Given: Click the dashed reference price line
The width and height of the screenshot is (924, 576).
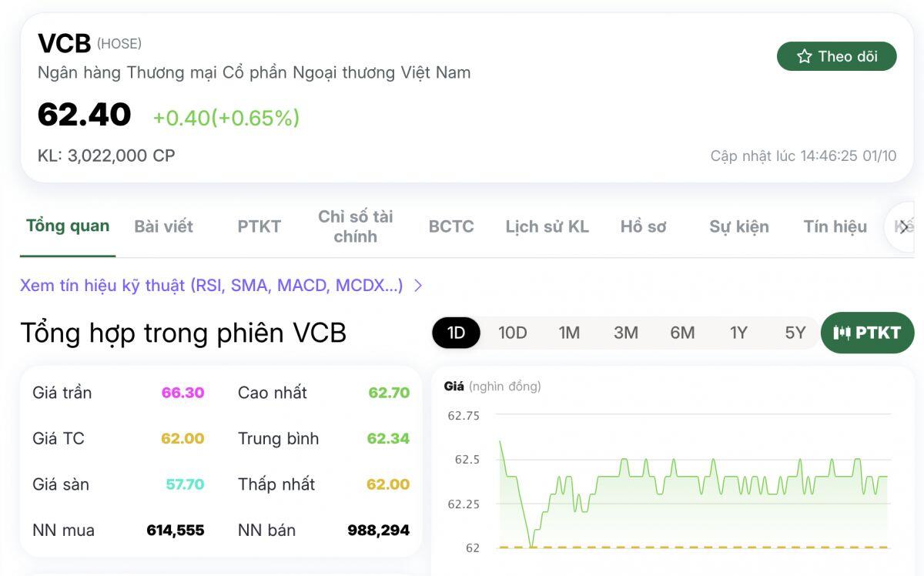Looking at the screenshot, I should tap(693, 548).
